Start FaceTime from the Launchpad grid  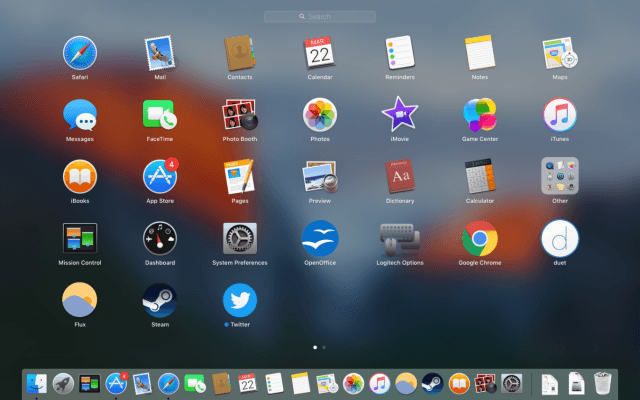coord(160,115)
